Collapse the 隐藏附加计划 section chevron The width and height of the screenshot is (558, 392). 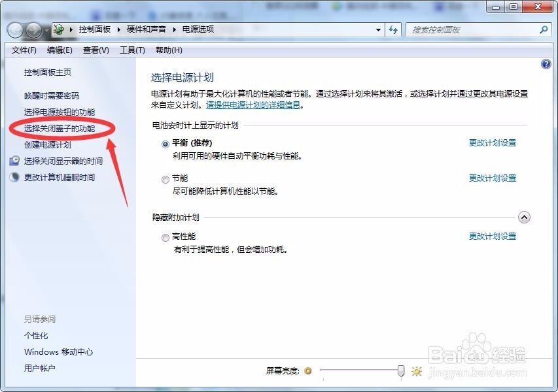point(524,216)
